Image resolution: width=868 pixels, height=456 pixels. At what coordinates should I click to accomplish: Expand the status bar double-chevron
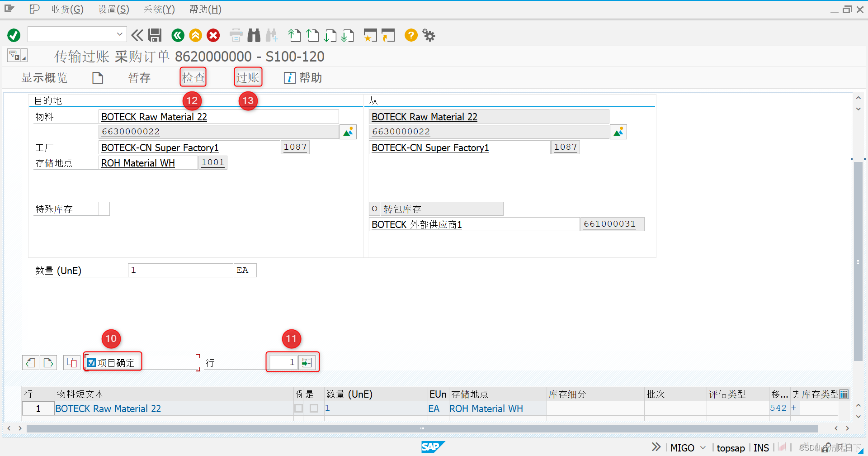pos(656,447)
